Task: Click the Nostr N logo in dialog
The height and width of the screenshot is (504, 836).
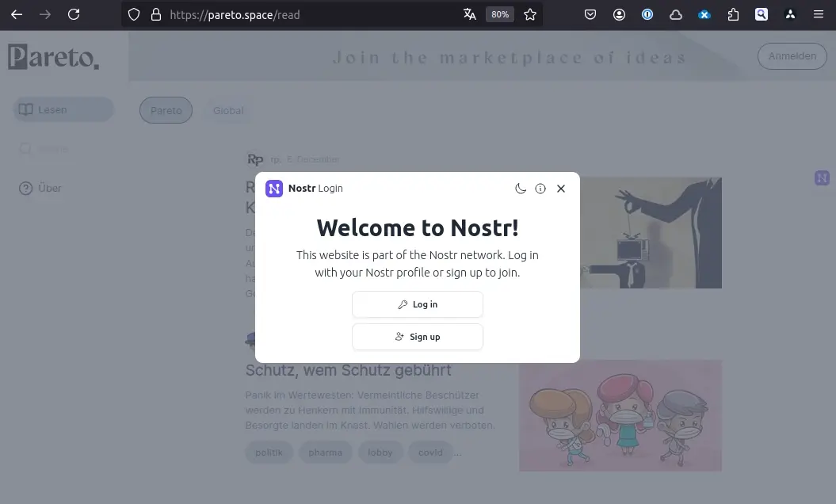Action: [x=274, y=189]
